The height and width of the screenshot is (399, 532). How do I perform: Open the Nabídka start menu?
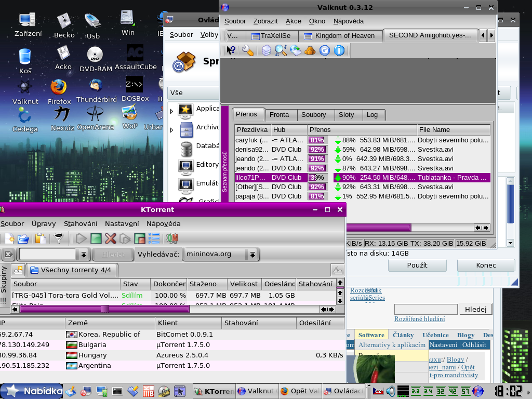click(32, 391)
